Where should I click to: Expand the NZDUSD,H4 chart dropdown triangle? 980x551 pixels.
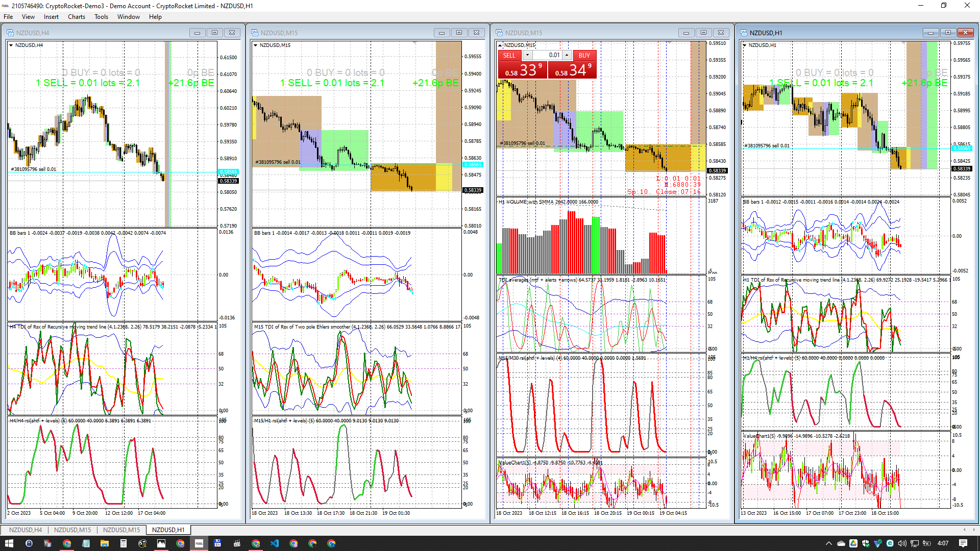click(11, 45)
